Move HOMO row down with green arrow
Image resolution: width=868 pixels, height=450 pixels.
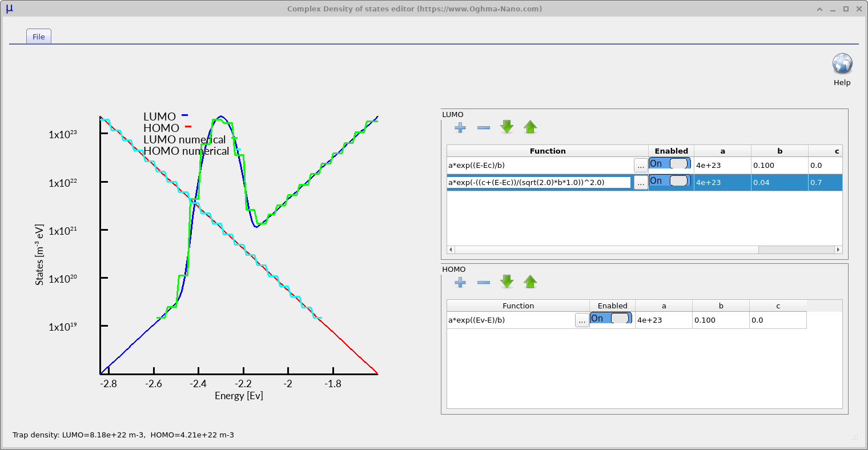coord(507,282)
